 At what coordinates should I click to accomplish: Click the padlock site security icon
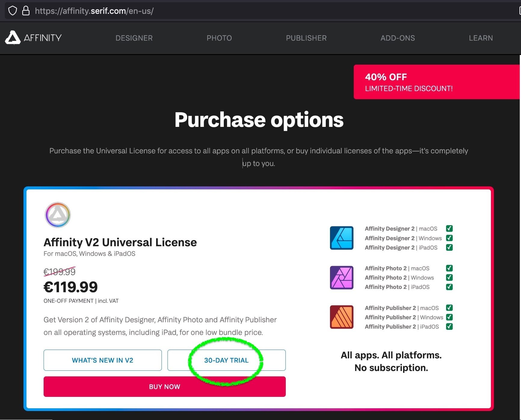(x=26, y=11)
